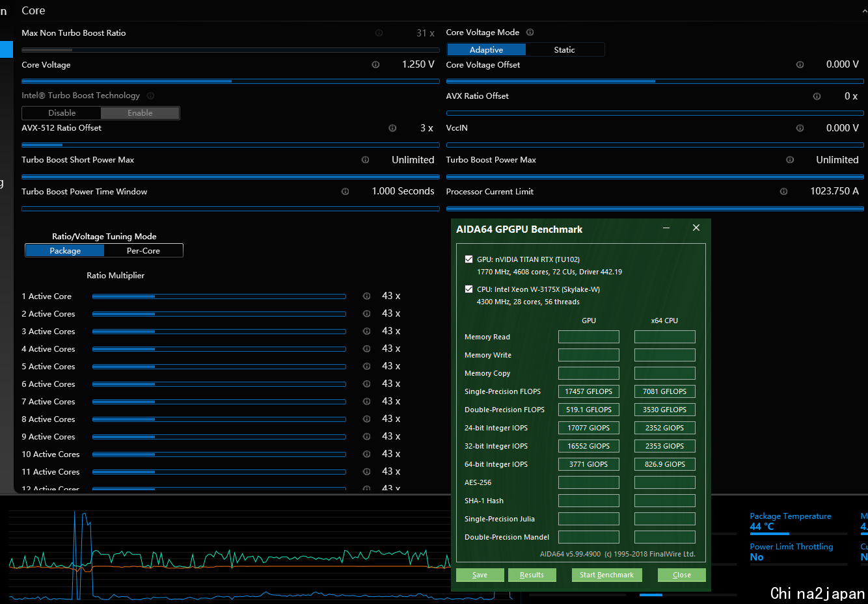Open Results in AIDA64 GPGPU Benchmark
The height and width of the screenshot is (604, 868).
(532, 575)
